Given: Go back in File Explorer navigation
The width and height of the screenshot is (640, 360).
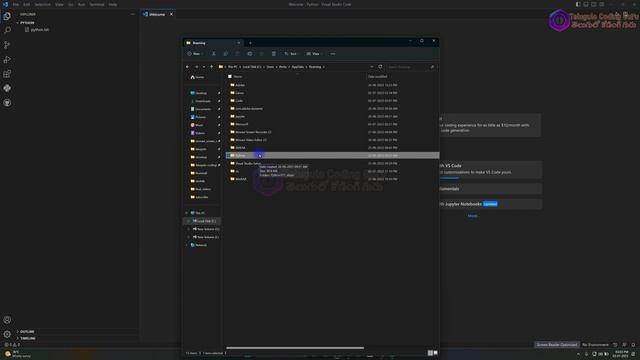Looking at the screenshot, I should point(187,67).
